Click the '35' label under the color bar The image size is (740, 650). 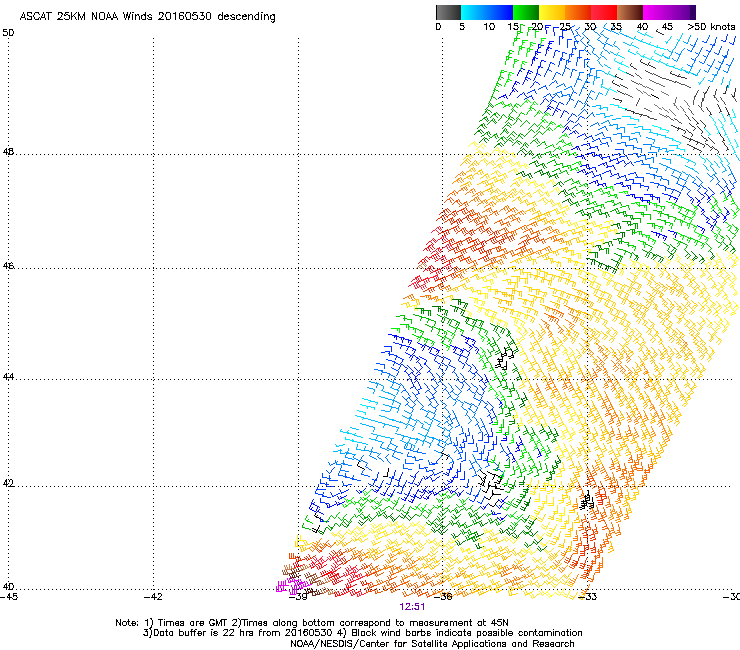(616, 26)
